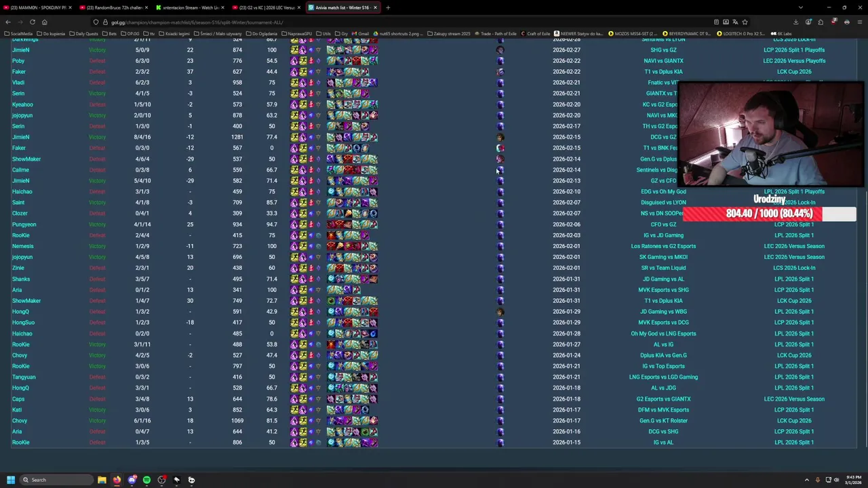Image resolution: width=868 pixels, height=488 pixels.
Task: Open the Gmail bookmark
Action: (361, 33)
